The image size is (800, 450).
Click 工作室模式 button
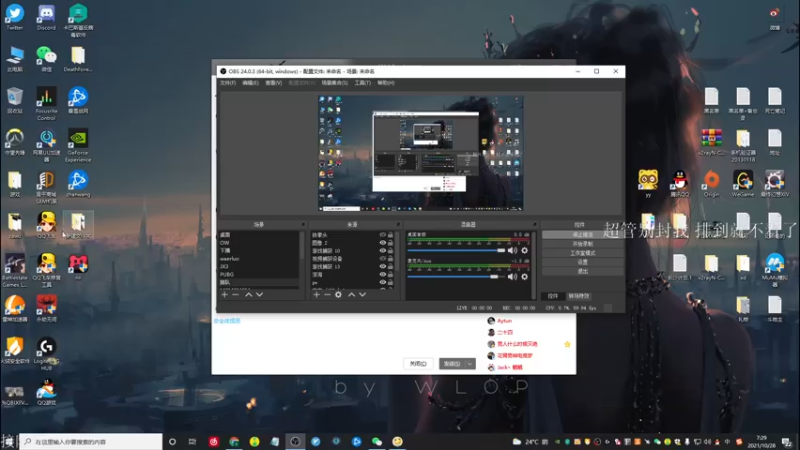[x=582, y=253]
